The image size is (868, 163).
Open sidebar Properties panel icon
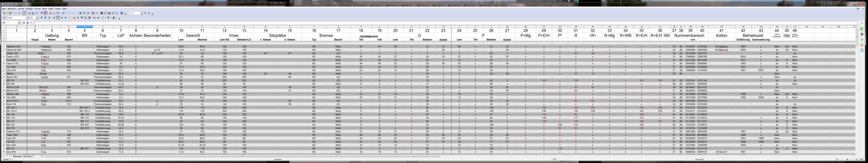click(862, 29)
